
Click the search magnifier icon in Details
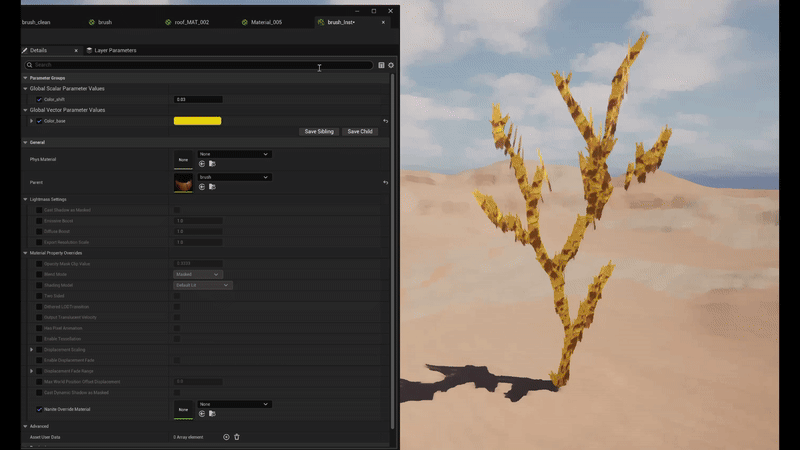click(30, 65)
